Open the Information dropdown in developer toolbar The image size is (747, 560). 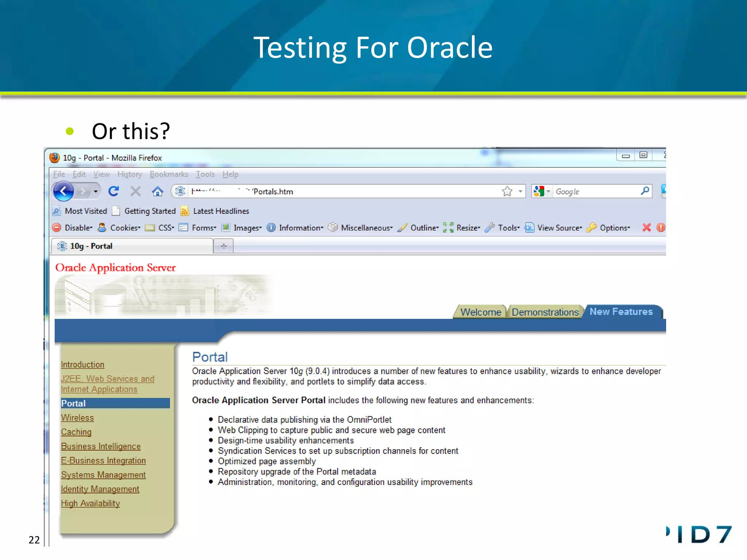(295, 227)
